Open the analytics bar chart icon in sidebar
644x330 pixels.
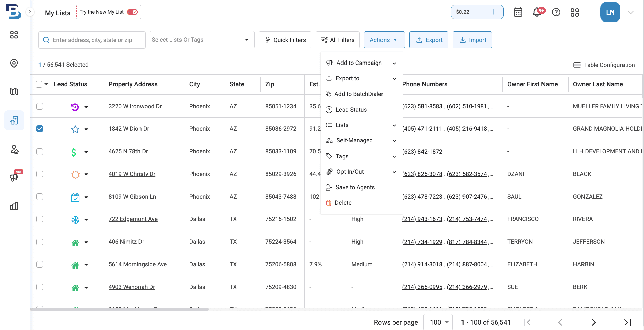pos(14,206)
